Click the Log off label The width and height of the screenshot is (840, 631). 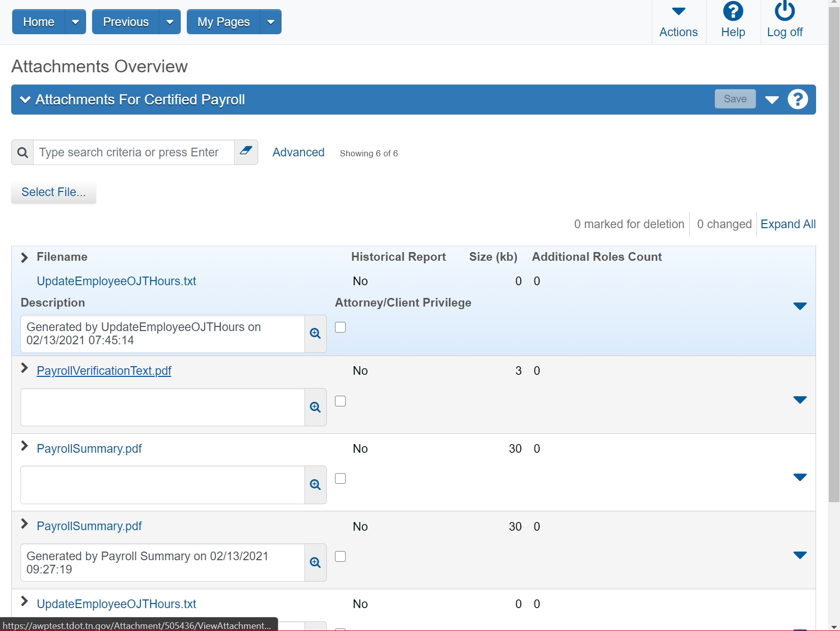(x=785, y=32)
